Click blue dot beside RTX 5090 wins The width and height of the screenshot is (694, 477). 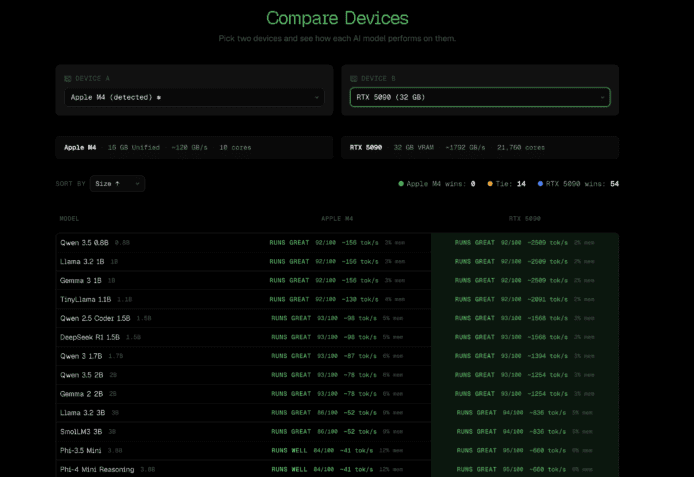[x=540, y=184]
